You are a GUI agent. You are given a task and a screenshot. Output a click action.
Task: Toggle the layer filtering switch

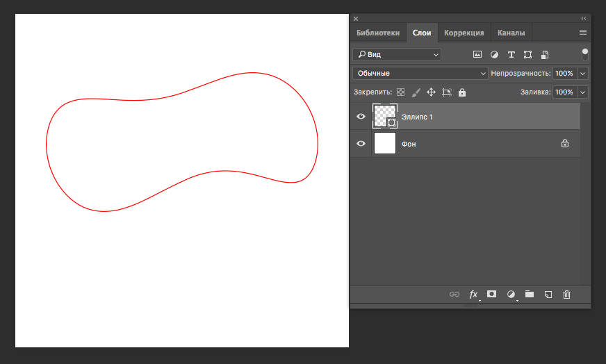click(x=585, y=54)
